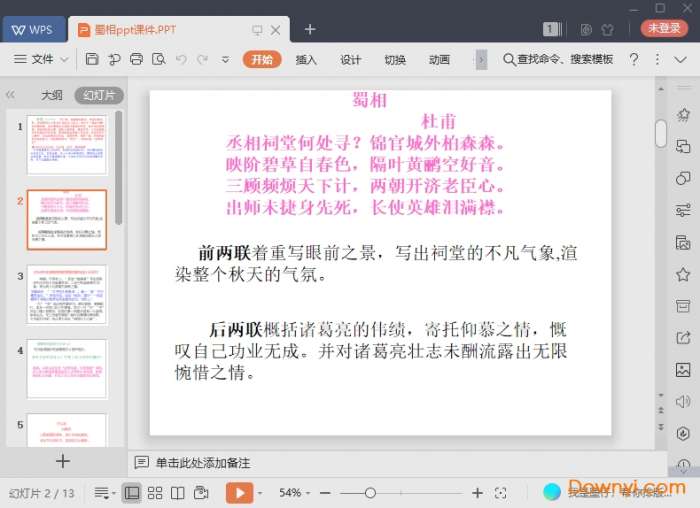Select slide 1 thumbnail
This screenshot has height=508, width=700.
(x=67, y=145)
